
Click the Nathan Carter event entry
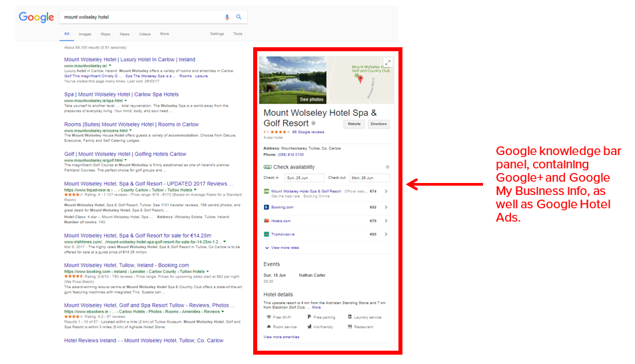tap(313, 275)
